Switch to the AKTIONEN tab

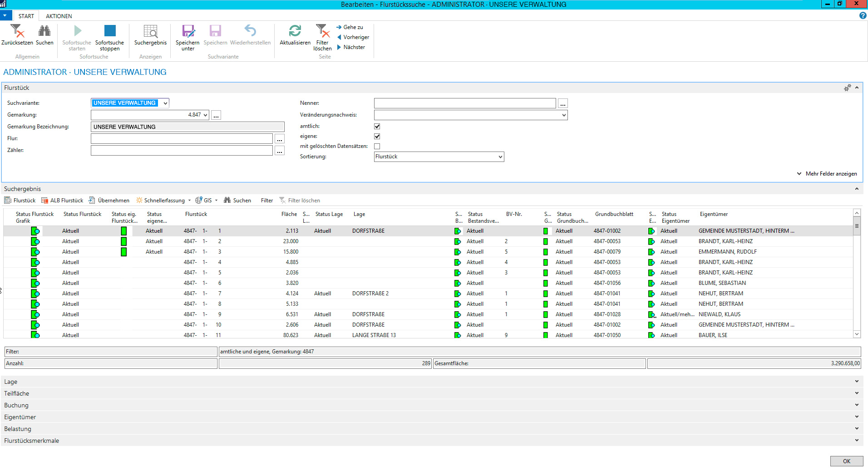(59, 16)
